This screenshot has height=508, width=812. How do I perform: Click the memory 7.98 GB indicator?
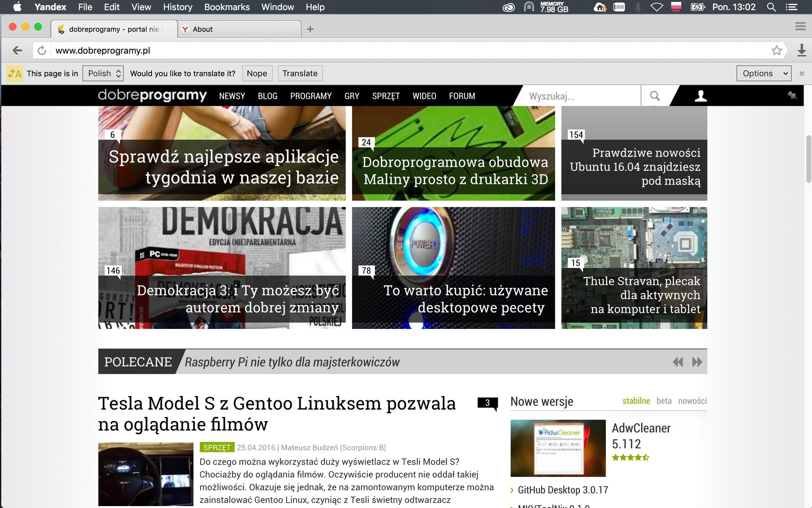point(554,7)
